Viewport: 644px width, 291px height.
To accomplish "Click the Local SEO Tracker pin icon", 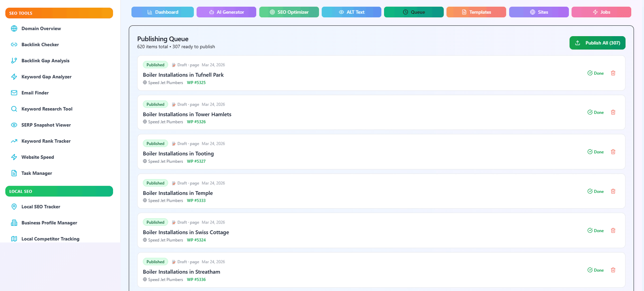I will tap(14, 207).
